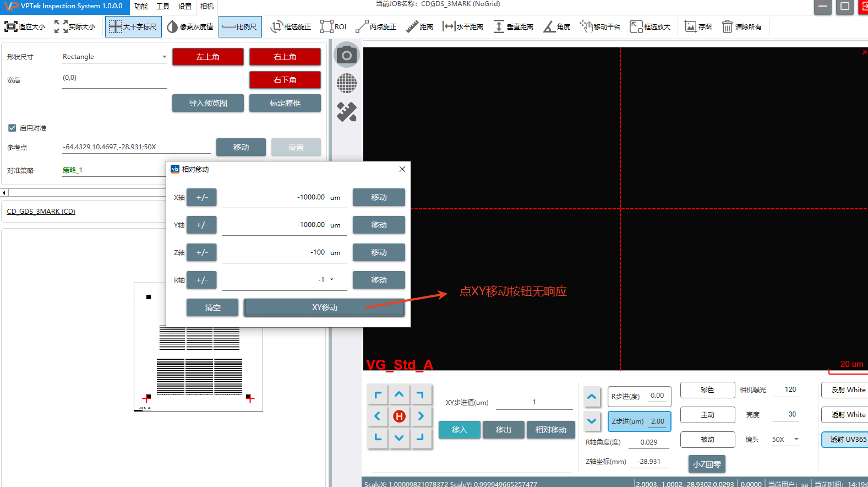
Task: Click the camera capture icon
Action: (x=346, y=55)
